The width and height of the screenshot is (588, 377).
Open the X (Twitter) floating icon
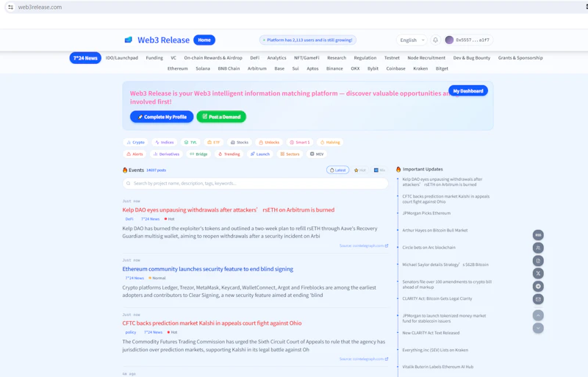[538, 273]
